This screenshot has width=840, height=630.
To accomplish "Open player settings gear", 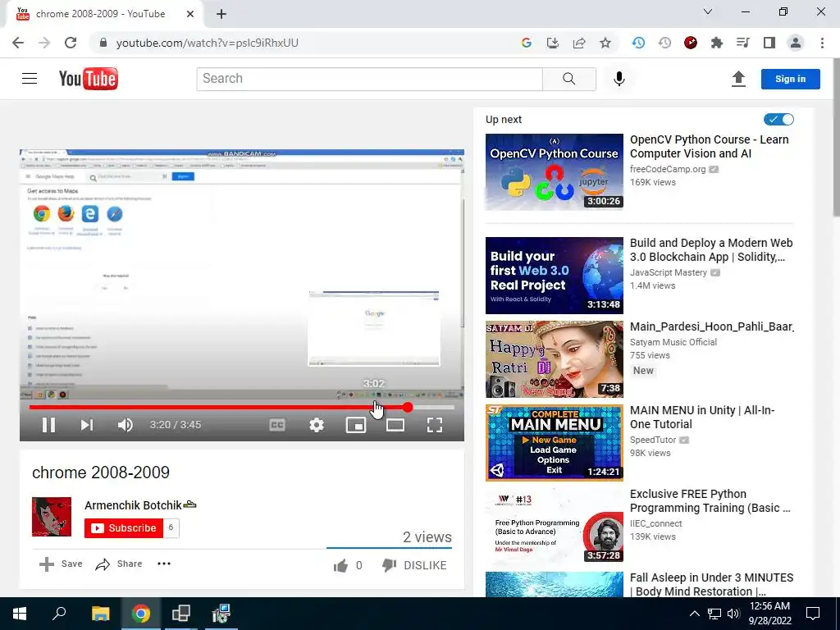I will 317,425.
